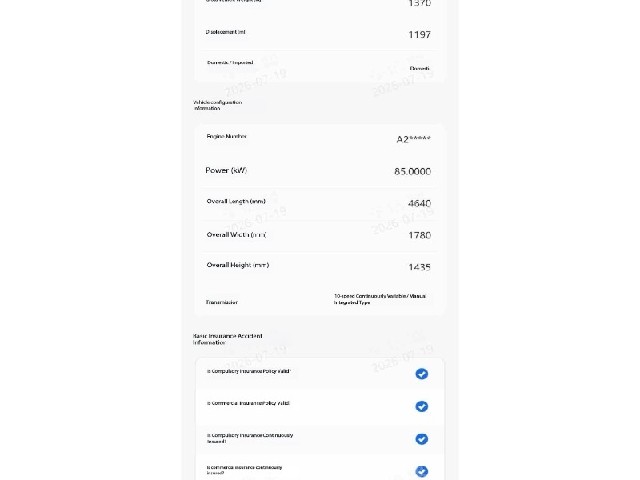Click the Vehicle configuration information section heading
640x480 pixels.
pyautogui.click(x=218, y=105)
